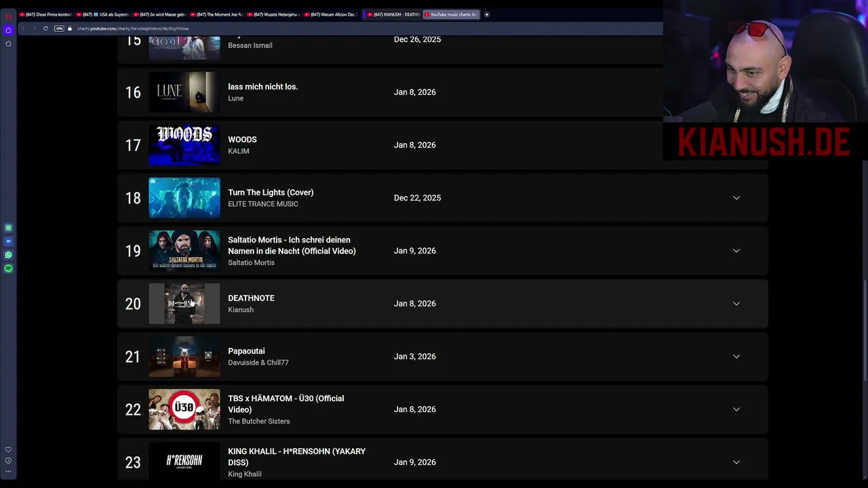Open a new tab with plus button
The width and height of the screenshot is (868, 488).
tap(486, 14)
